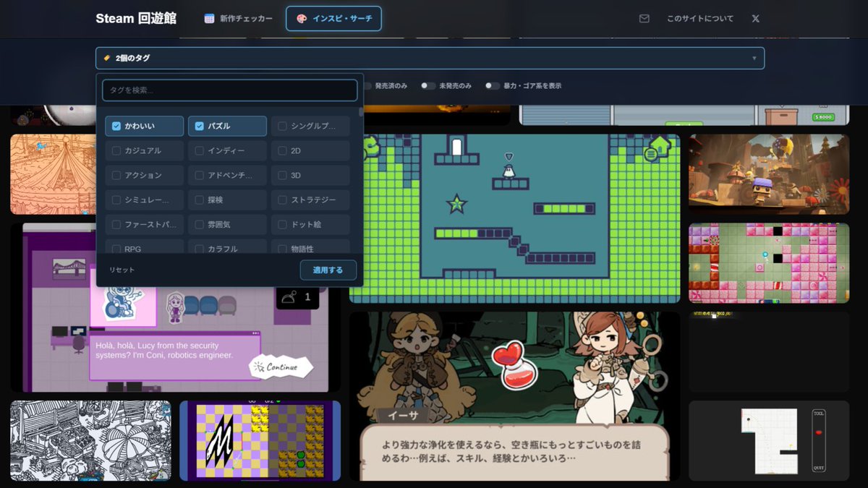Check the シングルプ... tag

point(310,127)
